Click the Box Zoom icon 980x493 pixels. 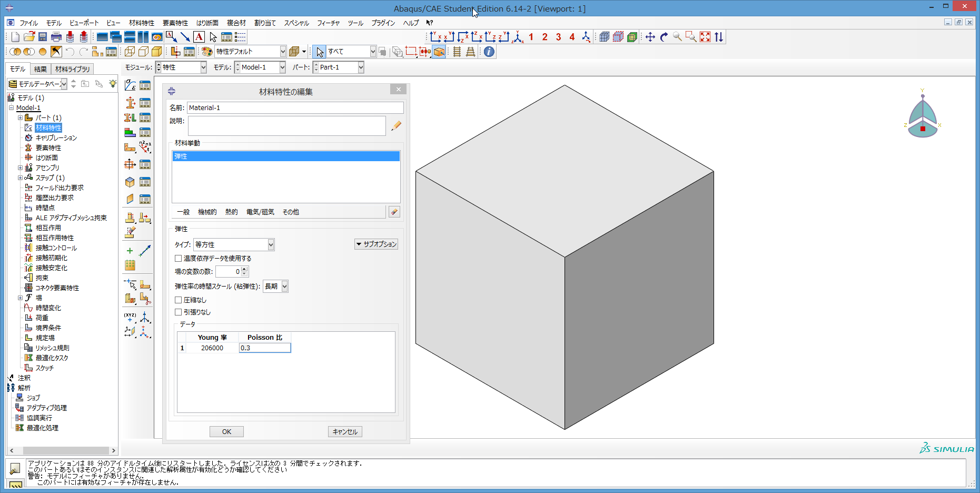point(691,37)
